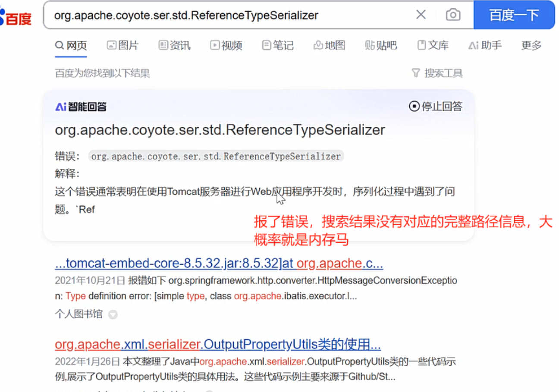Click the 贴吧 channel icon
Screen dimensions: 559x392
[x=370, y=44]
